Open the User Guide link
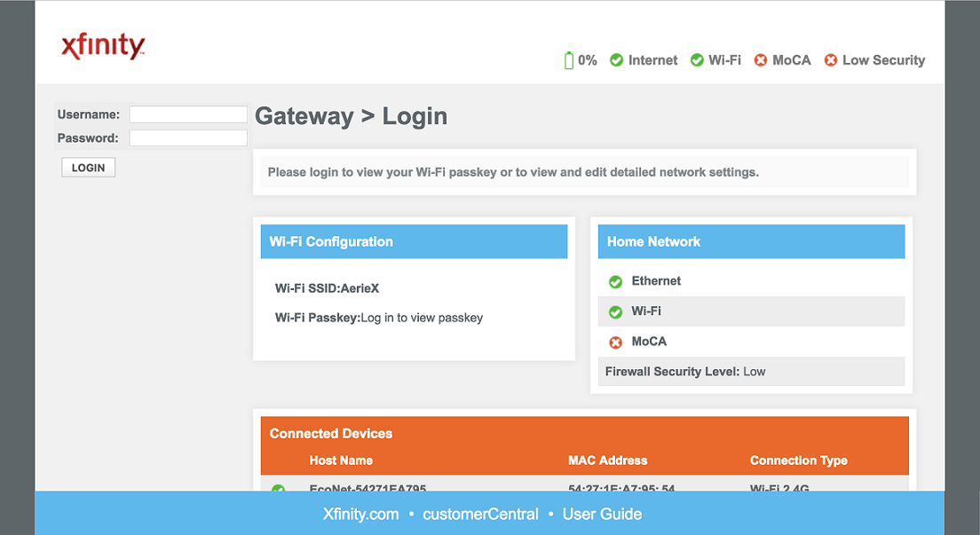Image resolution: width=980 pixels, height=535 pixels. 605,514
